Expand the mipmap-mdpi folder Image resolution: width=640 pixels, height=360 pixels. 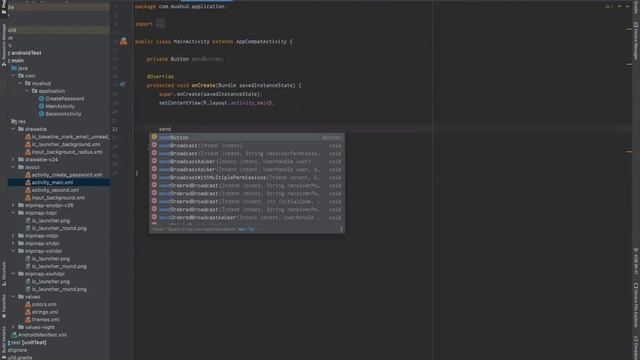(x=13, y=236)
